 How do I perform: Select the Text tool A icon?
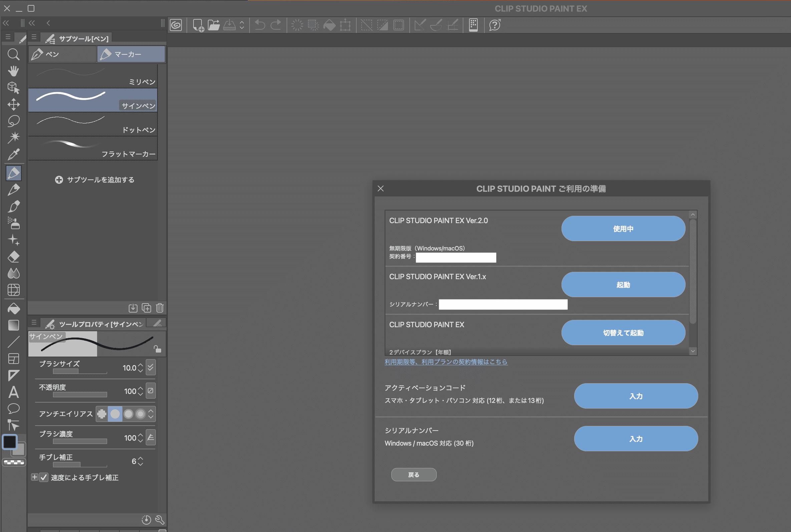[x=14, y=392]
